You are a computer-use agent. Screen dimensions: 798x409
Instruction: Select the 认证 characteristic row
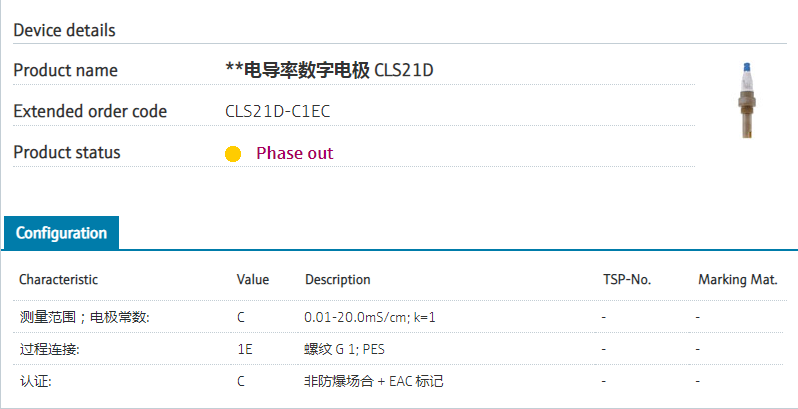click(x=35, y=381)
